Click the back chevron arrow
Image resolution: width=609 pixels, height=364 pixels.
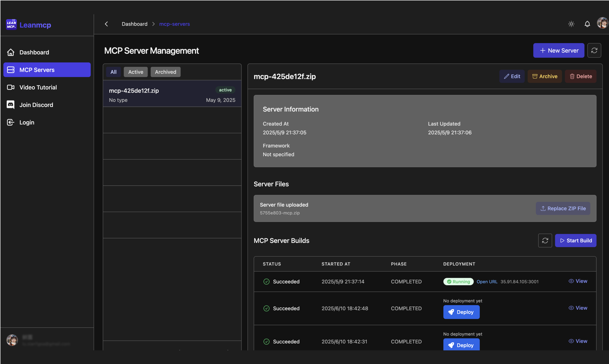[x=106, y=24]
